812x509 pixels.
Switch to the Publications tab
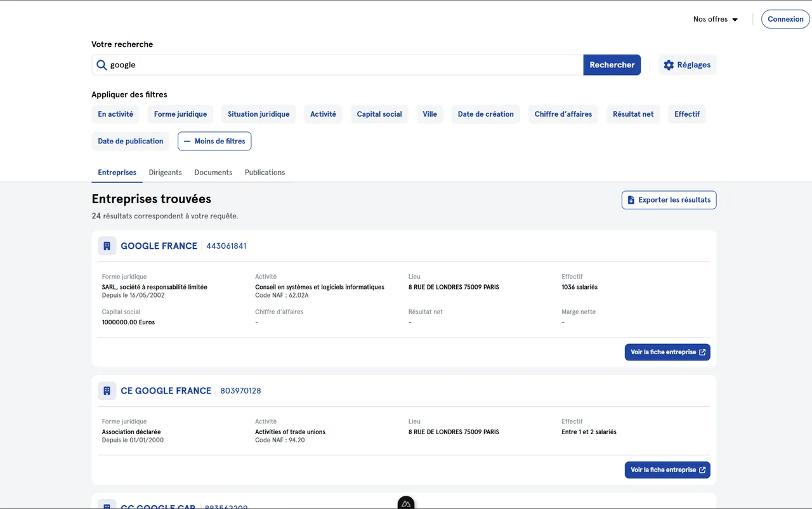tap(265, 173)
